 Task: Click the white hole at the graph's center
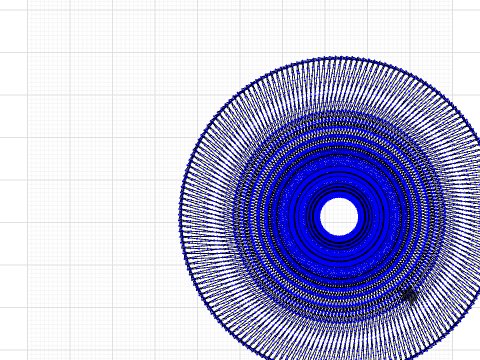coord(339,217)
